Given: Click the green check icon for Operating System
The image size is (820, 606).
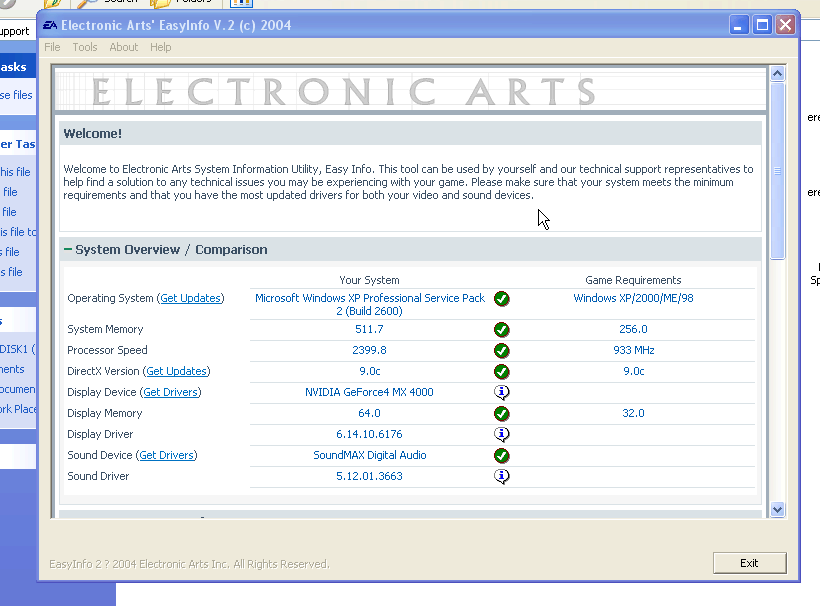Looking at the screenshot, I should click(x=502, y=299).
